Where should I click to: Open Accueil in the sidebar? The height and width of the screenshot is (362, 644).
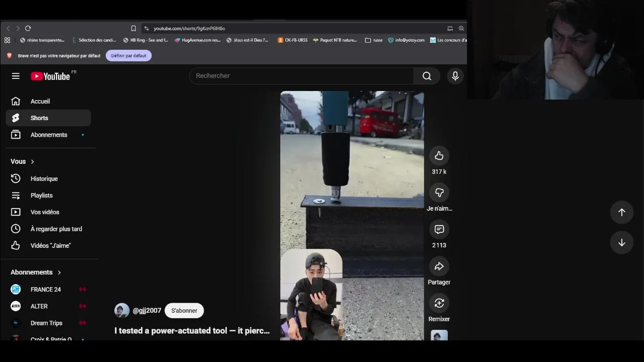pyautogui.click(x=48, y=101)
